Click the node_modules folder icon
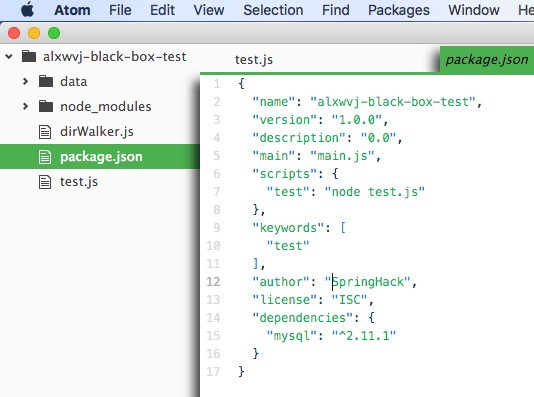 click(x=46, y=106)
